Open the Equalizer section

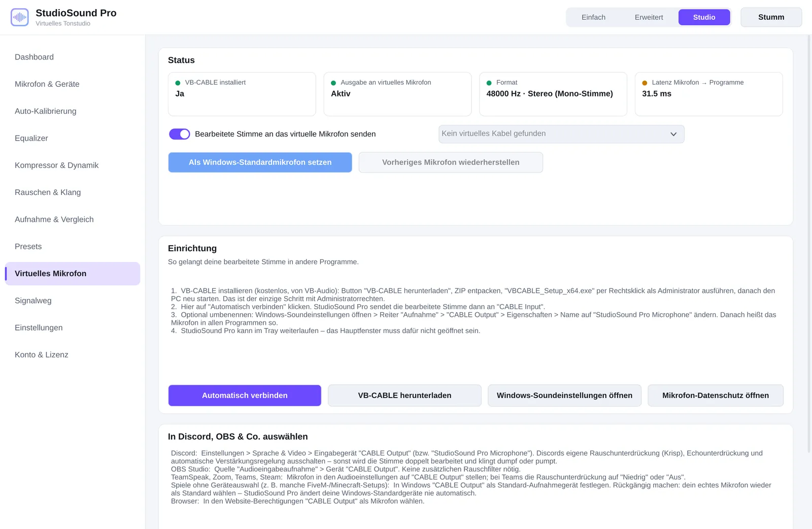pyautogui.click(x=73, y=138)
